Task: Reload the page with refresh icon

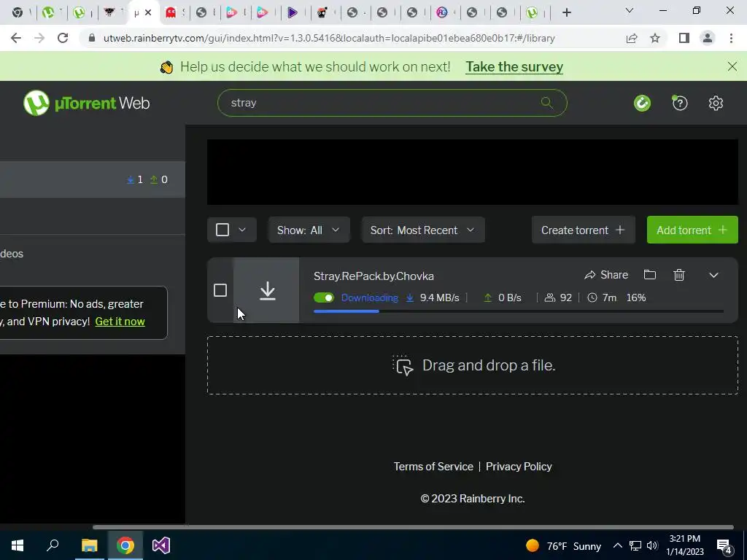Action: 63,38
